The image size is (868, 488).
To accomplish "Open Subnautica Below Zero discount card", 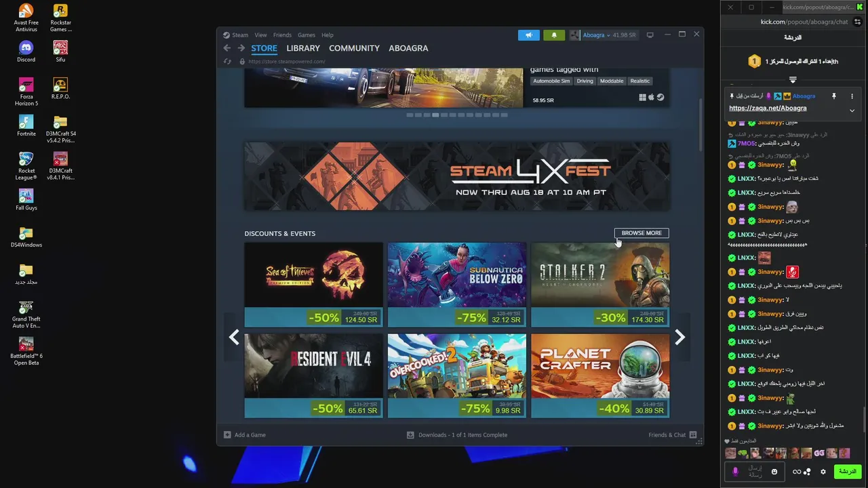I will pyautogui.click(x=457, y=285).
